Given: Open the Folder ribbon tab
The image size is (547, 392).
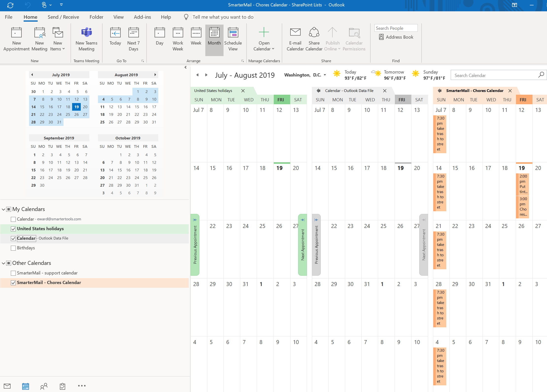Looking at the screenshot, I should (x=96, y=17).
